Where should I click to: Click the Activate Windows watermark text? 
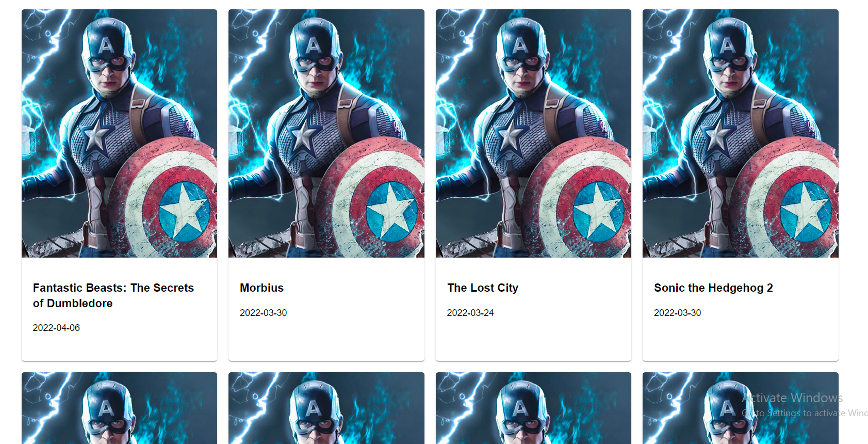(x=792, y=398)
